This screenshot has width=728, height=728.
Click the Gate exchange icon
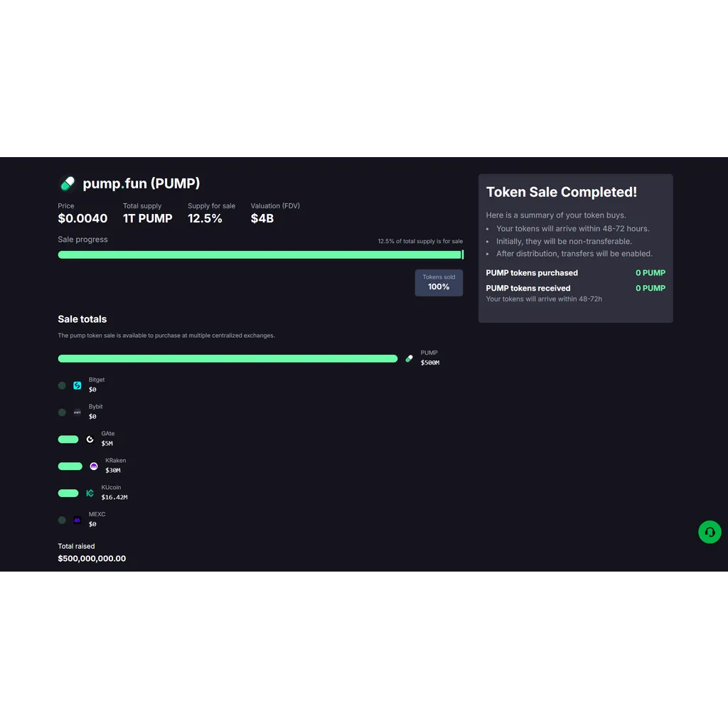pyautogui.click(x=90, y=439)
